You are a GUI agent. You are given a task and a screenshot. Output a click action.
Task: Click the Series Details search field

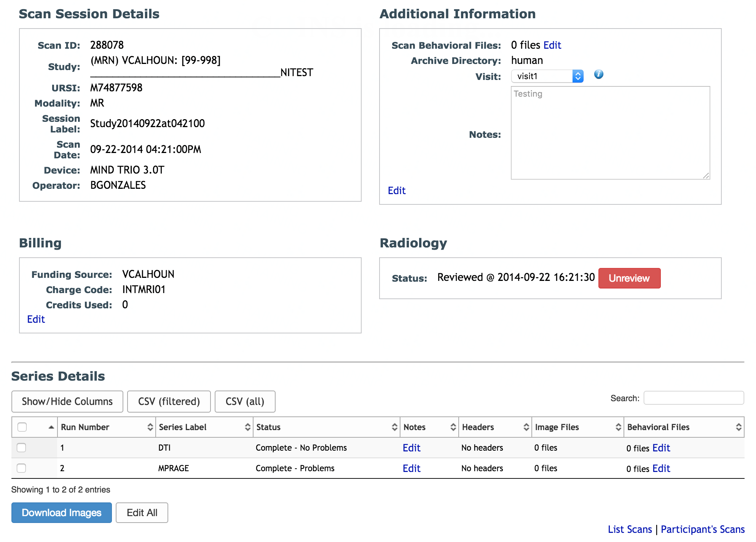pos(693,398)
